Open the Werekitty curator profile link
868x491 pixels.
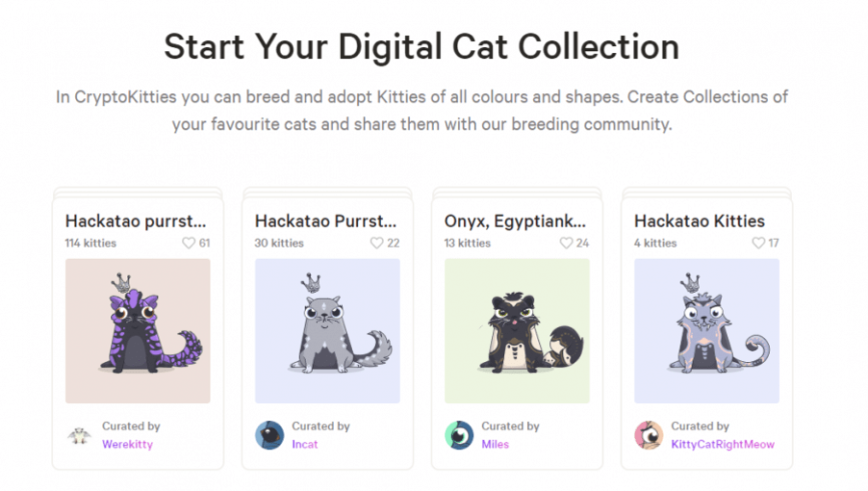point(127,444)
